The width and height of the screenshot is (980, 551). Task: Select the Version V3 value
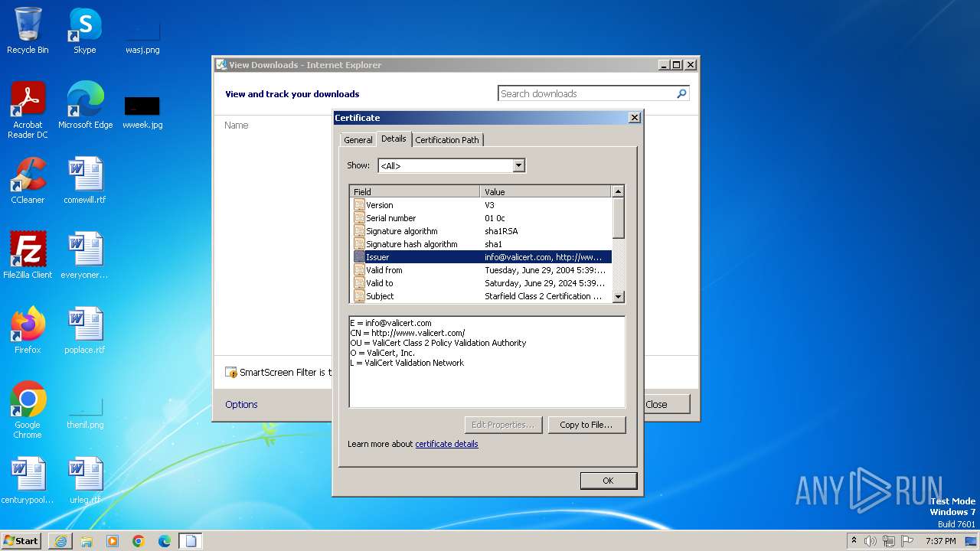point(489,205)
